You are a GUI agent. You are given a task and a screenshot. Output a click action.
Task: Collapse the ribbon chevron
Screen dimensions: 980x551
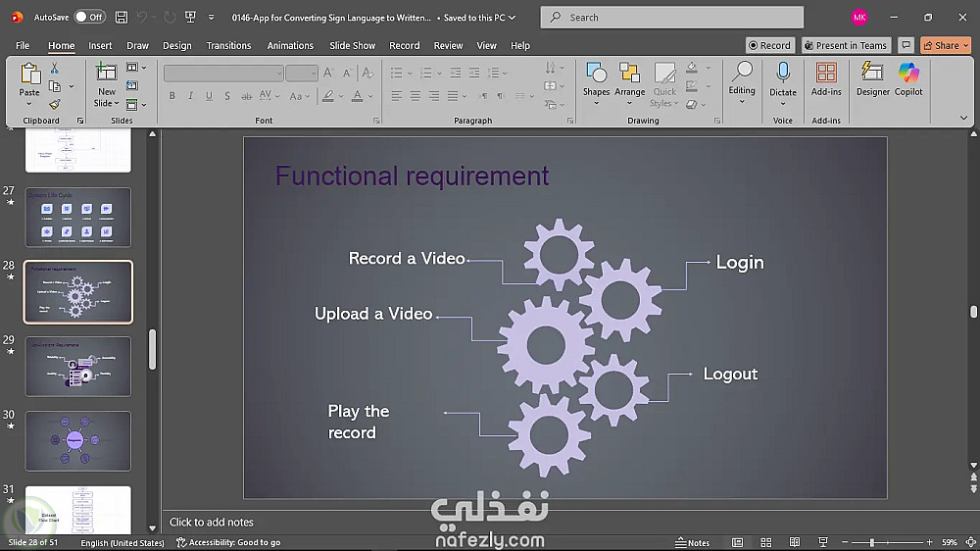tap(963, 118)
